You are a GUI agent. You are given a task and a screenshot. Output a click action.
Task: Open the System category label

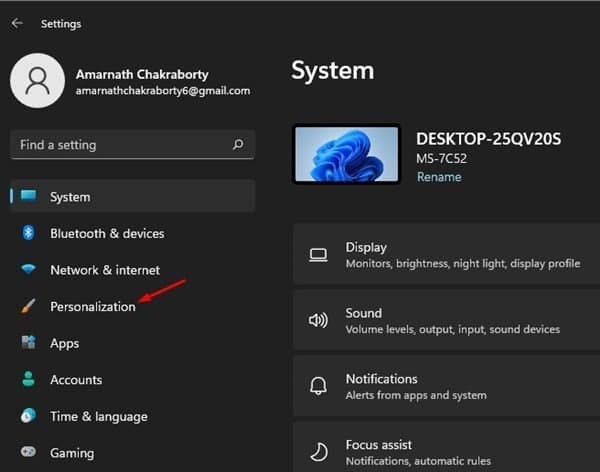[x=70, y=197]
